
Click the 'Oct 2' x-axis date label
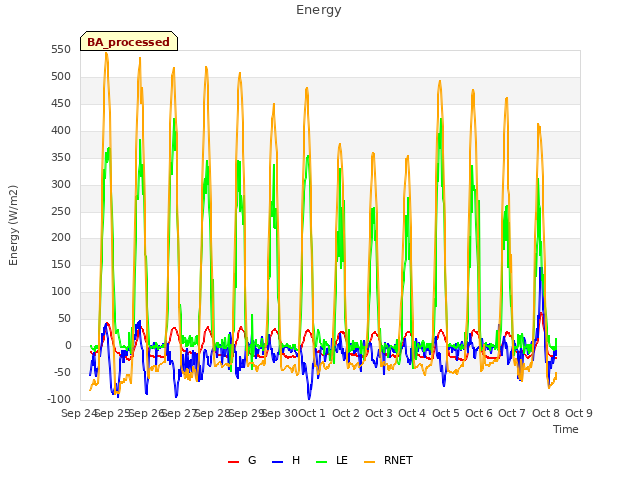tap(346, 413)
